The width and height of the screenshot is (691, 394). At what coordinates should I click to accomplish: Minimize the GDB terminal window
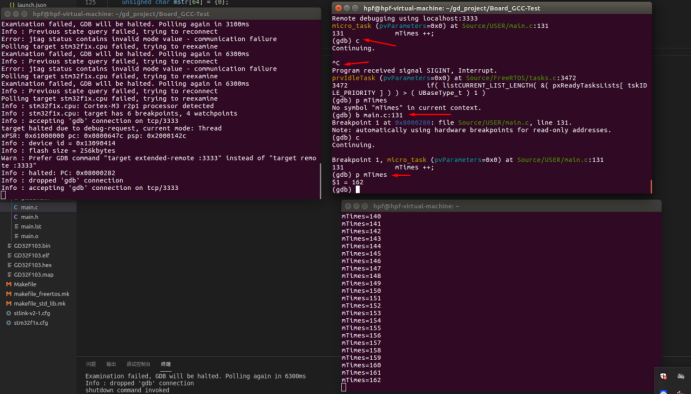347,8
